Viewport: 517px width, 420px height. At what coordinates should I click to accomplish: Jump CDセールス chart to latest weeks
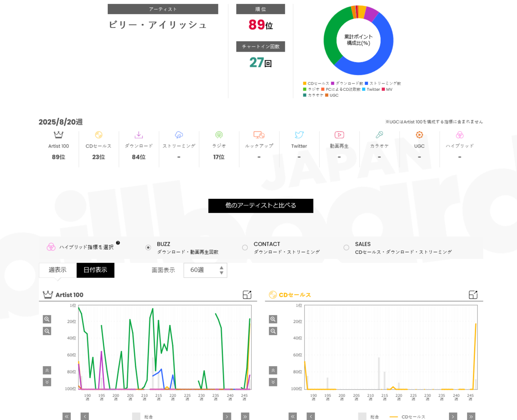(x=471, y=417)
